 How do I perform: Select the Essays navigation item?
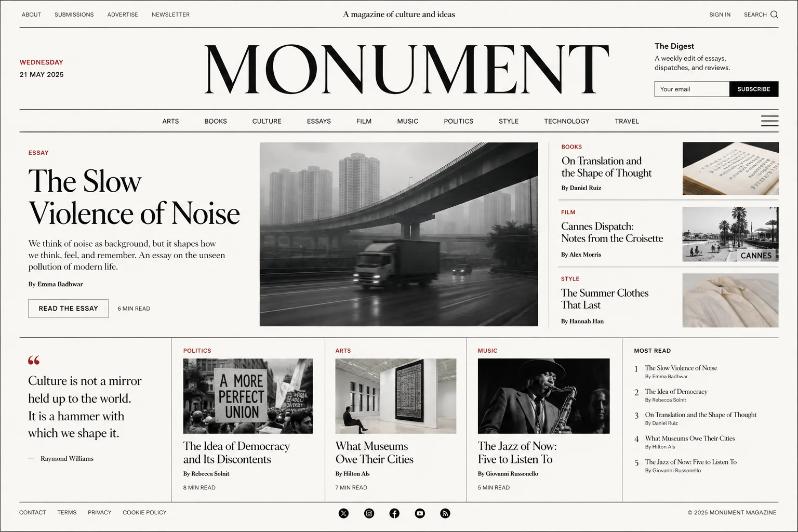pyautogui.click(x=319, y=121)
